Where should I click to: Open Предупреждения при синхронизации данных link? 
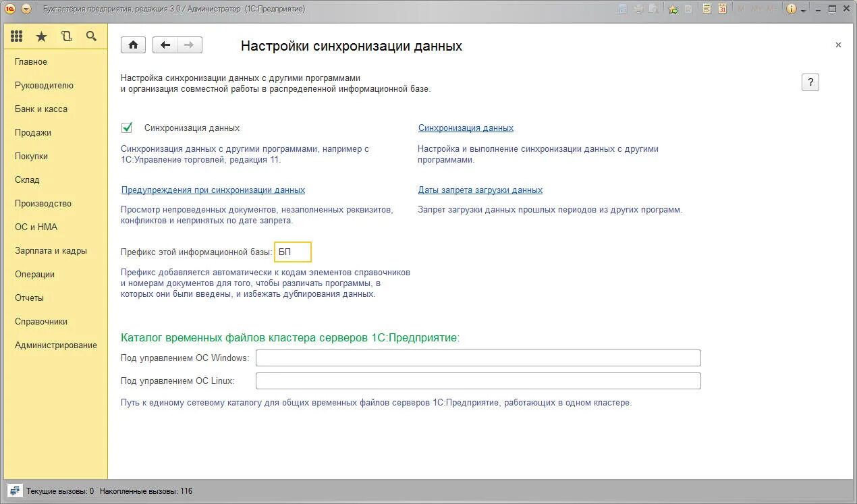tap(213, 190)
